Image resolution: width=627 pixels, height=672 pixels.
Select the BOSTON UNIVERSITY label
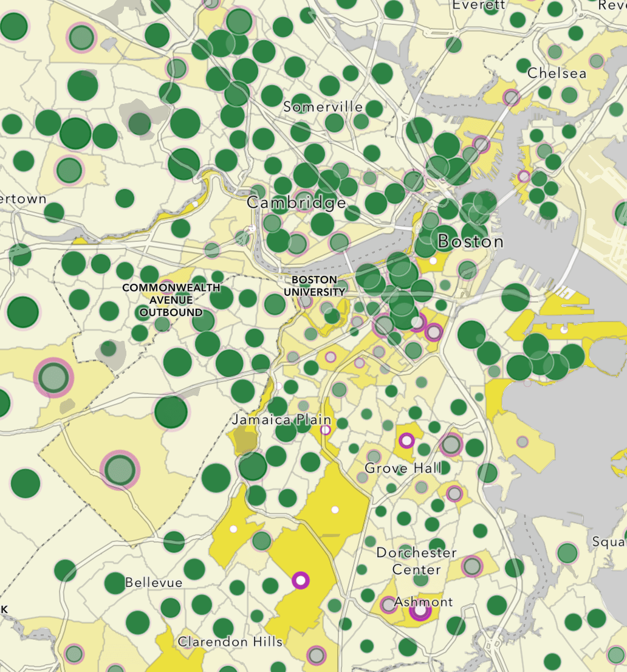(314, 286)
